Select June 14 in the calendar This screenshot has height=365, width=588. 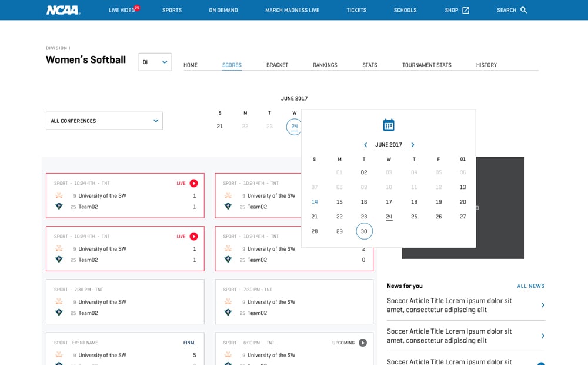[x=315, y=202]
